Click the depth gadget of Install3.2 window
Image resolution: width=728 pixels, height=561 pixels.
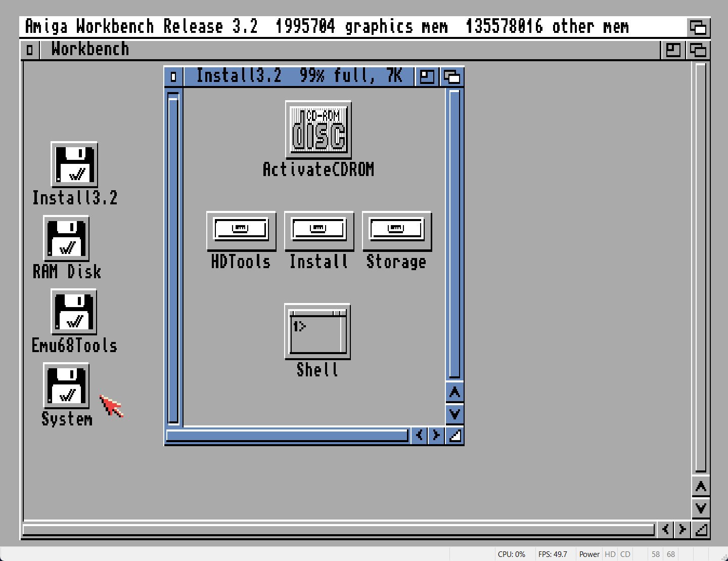pyautogui.click(x=451, y=77)
